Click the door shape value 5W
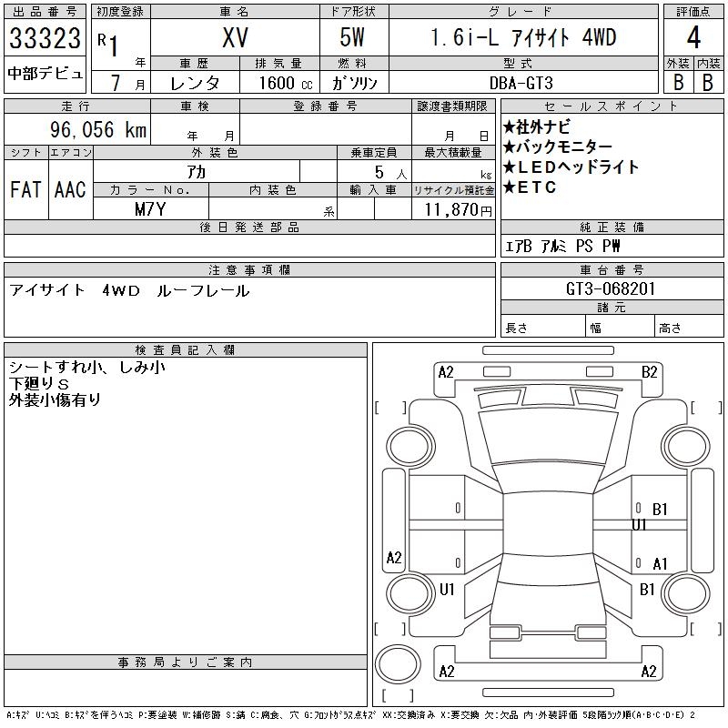 tap(352, 37)
